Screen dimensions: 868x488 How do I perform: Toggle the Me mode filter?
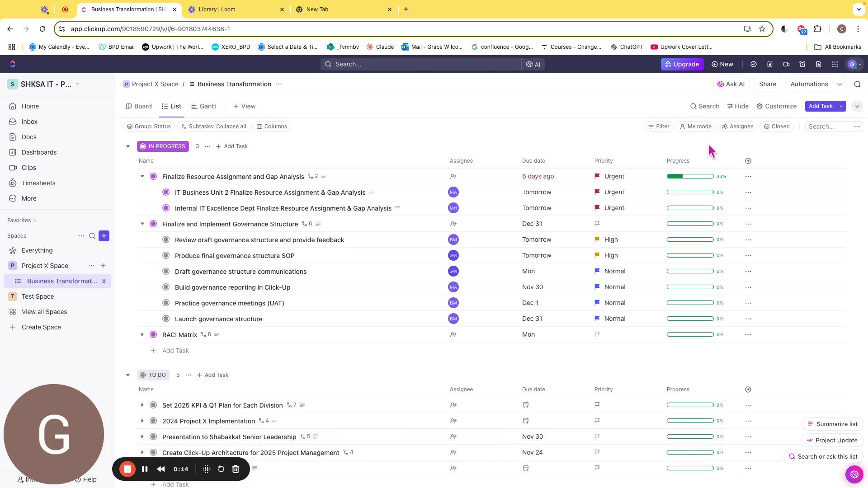695,127
